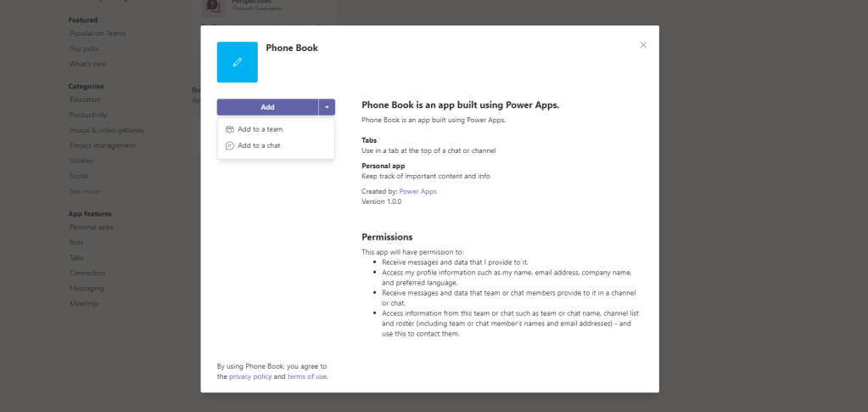Choose Add to a chat option
Viewport: 868px width, 412px height.
[x=259, y=145]
